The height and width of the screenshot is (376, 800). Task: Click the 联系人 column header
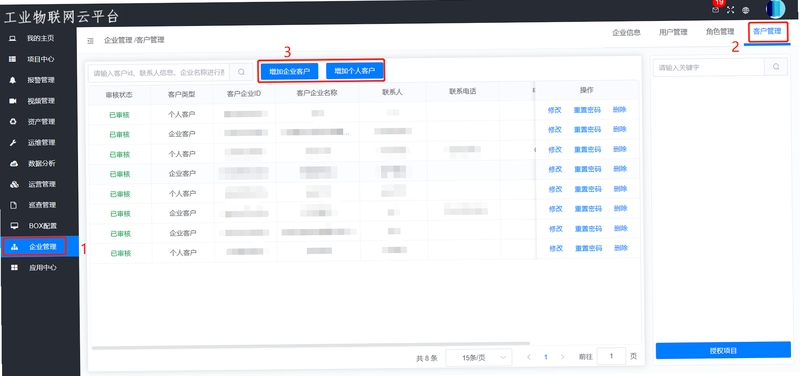[x=392, y=93]
